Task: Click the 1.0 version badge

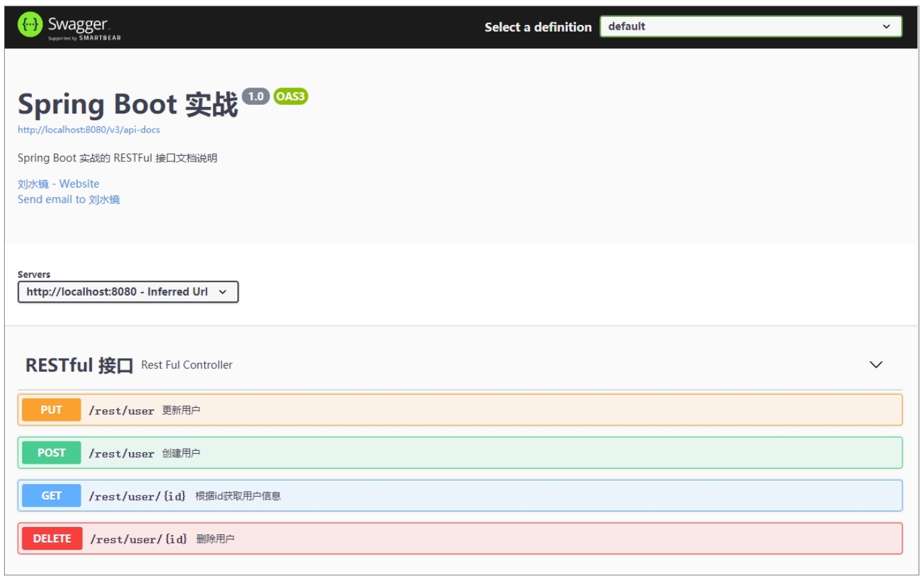Action: 255,97
